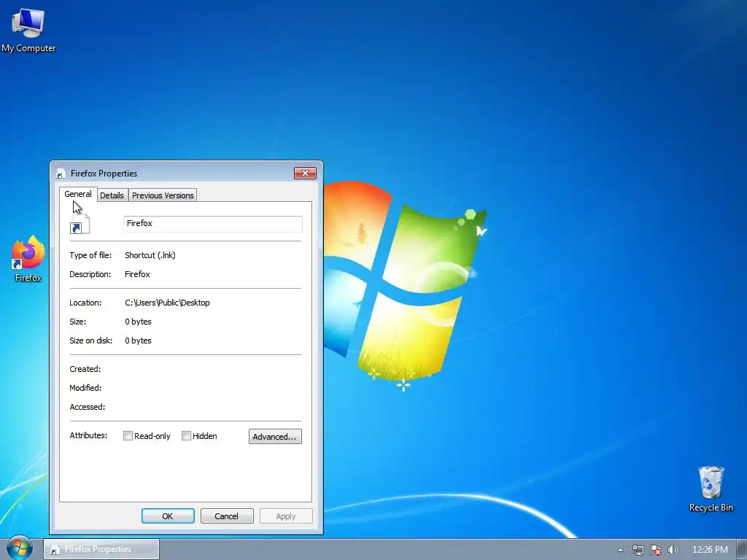747x560 pixels.
Task: Click the Firefox name input field
Action: [212, 224]
